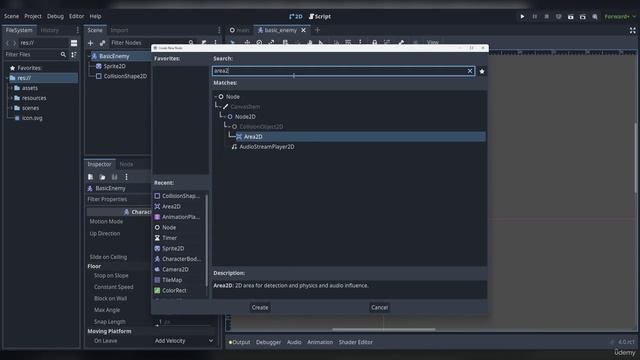Pick Node icon in Recent list
Screen dimensions: 640x360
pos(157,227)
